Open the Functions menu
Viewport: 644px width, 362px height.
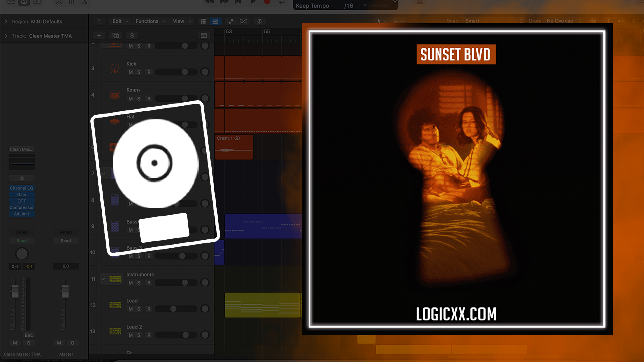tap(150, 21)
